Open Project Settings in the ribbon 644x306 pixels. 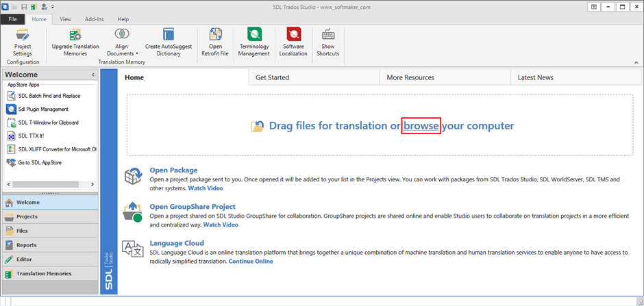pos(22,42)
